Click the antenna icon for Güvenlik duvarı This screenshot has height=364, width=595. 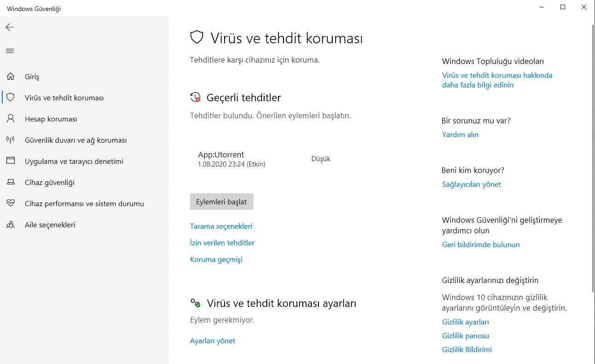(x=11, y=140)
